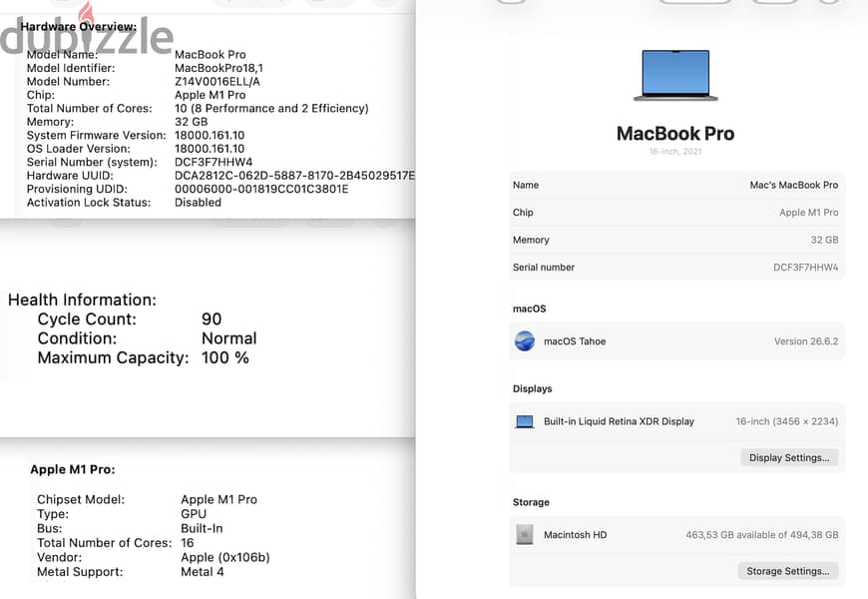This screenshot has width=868, height=599.
Task: Click Hardware UUID value starting 'DCA2812C'
Action: tap(294, 176)
